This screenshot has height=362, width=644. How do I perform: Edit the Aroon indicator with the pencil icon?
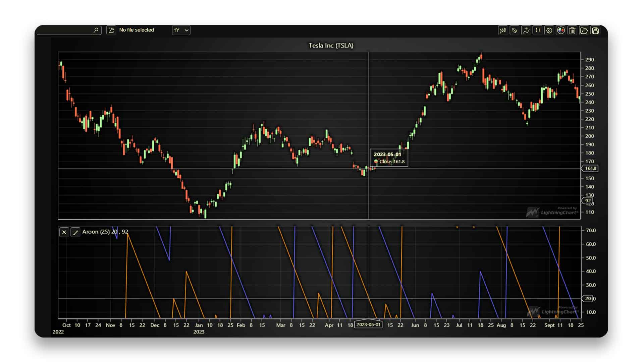[x=75, y=232]
